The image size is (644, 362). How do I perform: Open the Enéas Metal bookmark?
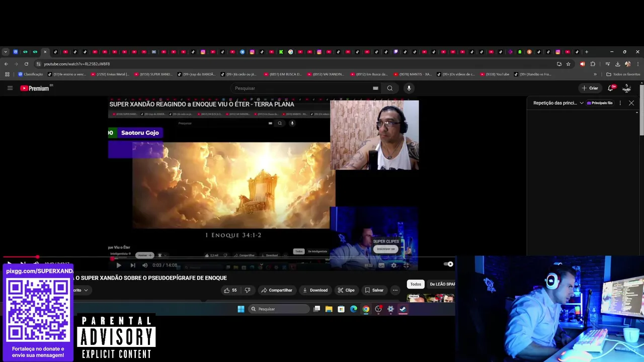coord(110,74)
